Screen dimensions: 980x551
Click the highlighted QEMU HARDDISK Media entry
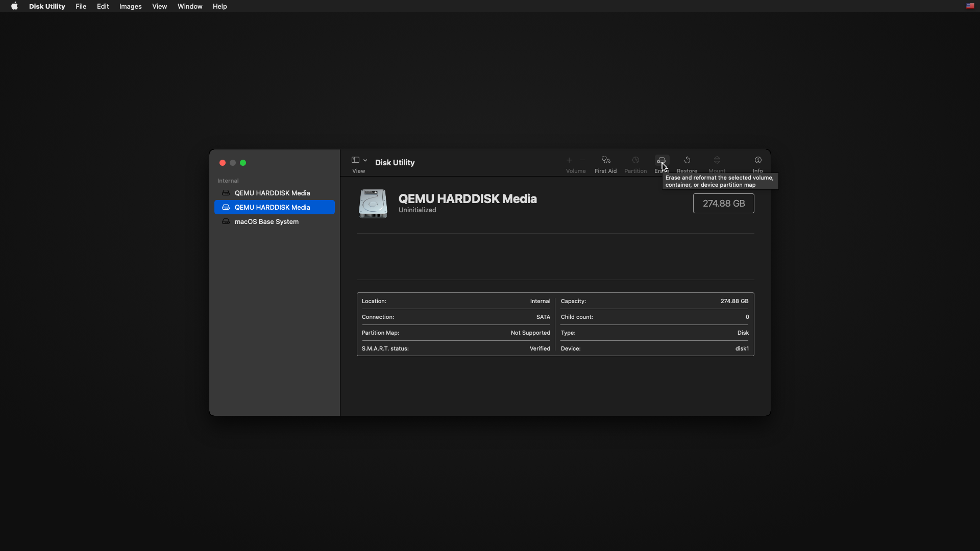(272, 207)
